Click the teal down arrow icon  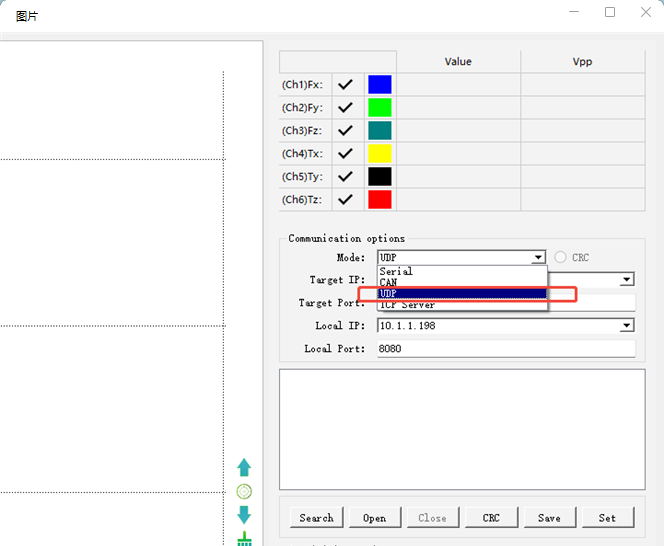(244, 515)
